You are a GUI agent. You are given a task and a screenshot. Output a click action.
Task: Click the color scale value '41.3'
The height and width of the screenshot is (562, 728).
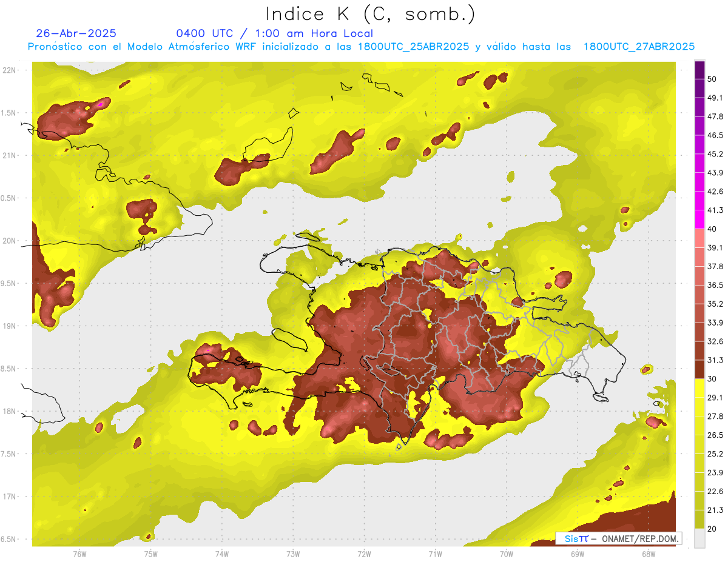[x=715, y=210]
